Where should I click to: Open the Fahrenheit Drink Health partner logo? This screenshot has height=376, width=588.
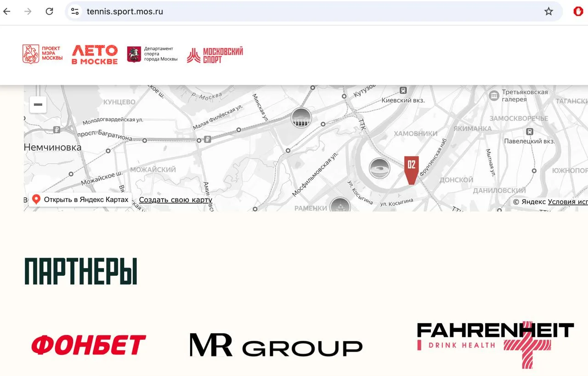click(496, 345)
